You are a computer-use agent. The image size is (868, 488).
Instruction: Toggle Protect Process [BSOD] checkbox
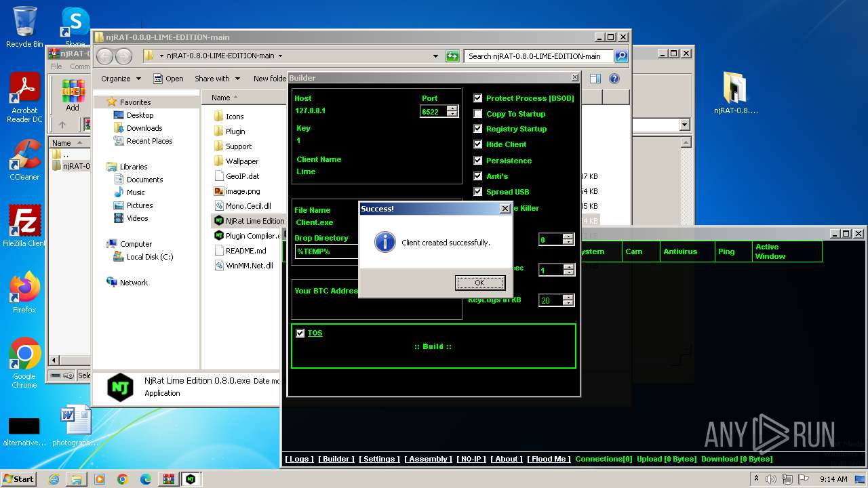pos(478,98)
